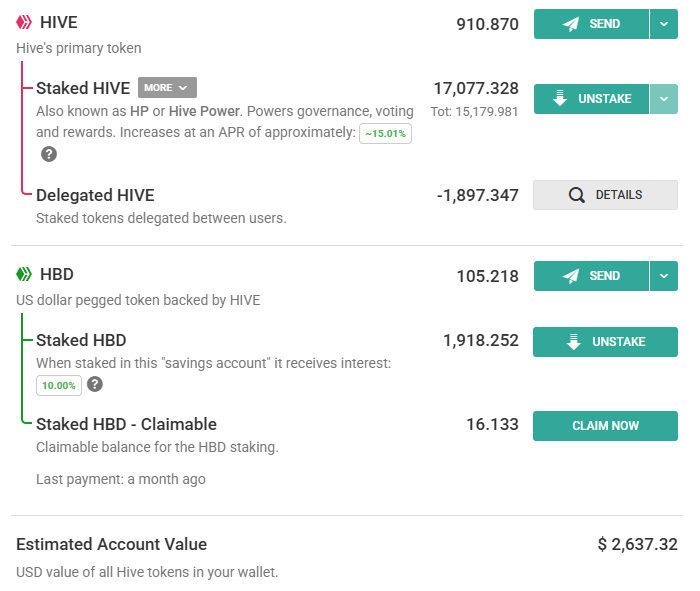Click the 10.00% interest badge
The height and width of the screenshot is (591, 700).
click(59, 386)
